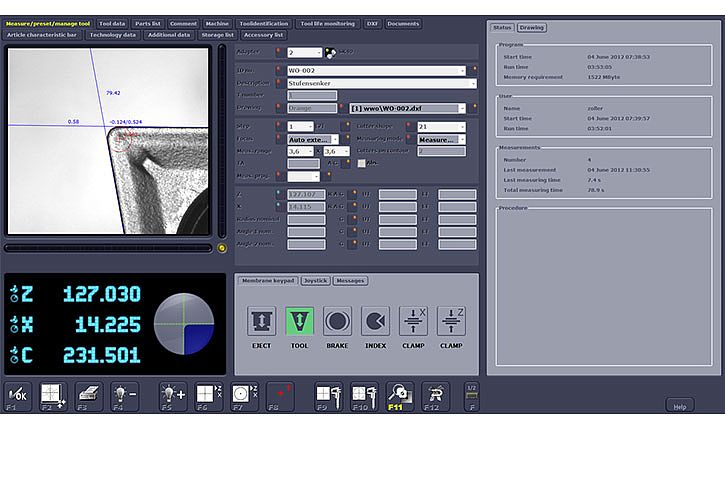This screenshot has height=480, width=725.
Task: Click the F1 OK checkmark icon
Action: pyautogui.click(x=18, y=397)
